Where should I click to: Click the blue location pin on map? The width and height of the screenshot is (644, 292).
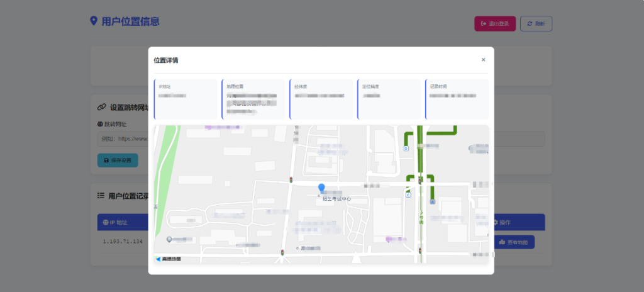(321, 188)
